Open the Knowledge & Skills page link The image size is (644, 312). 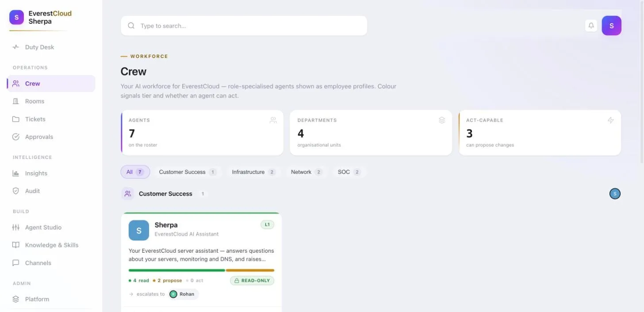(51, 245)
